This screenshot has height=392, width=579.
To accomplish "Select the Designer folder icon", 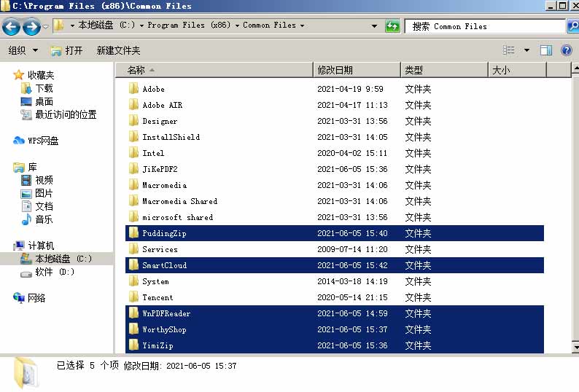I will click(x=133, y=121).
